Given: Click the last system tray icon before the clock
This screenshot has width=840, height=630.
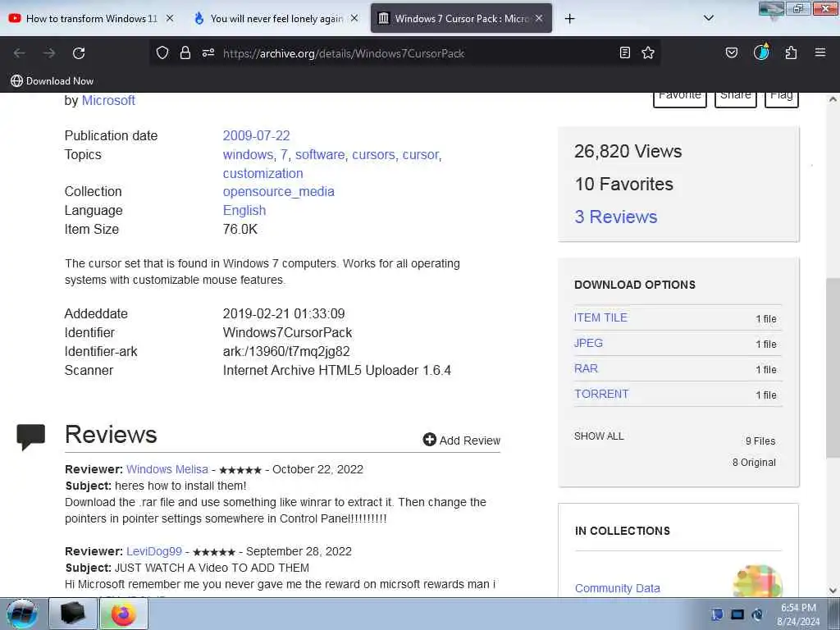Looking at the screenshot, I should (x=757, y=614).
